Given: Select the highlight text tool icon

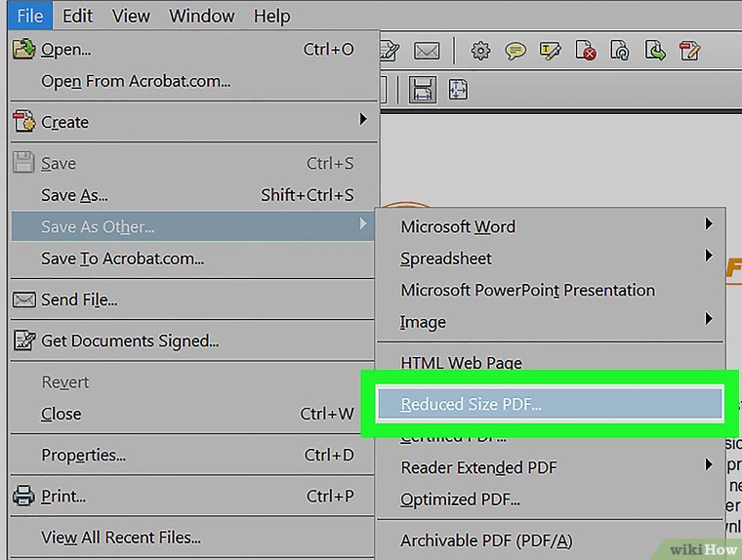Looking at the screenshot, I should [551, 51].
